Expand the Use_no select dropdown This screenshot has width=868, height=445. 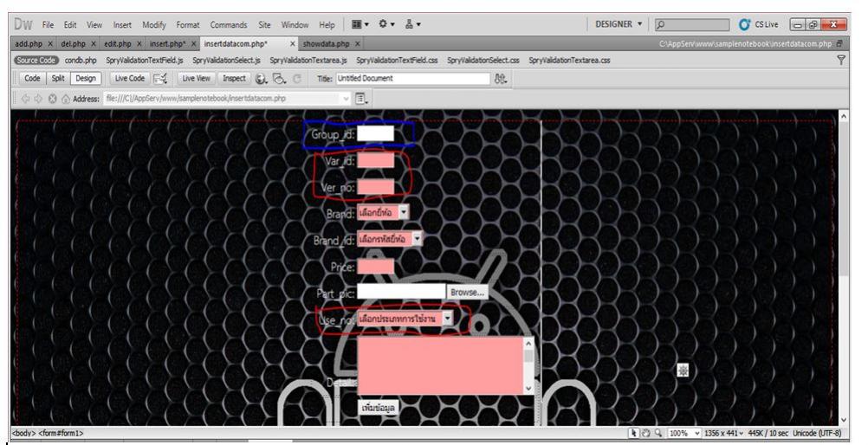(x=447, y=319)
